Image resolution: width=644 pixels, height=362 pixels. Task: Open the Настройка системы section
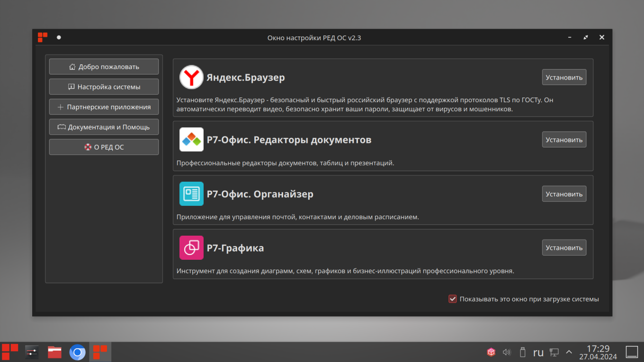[x=104, y=87]
